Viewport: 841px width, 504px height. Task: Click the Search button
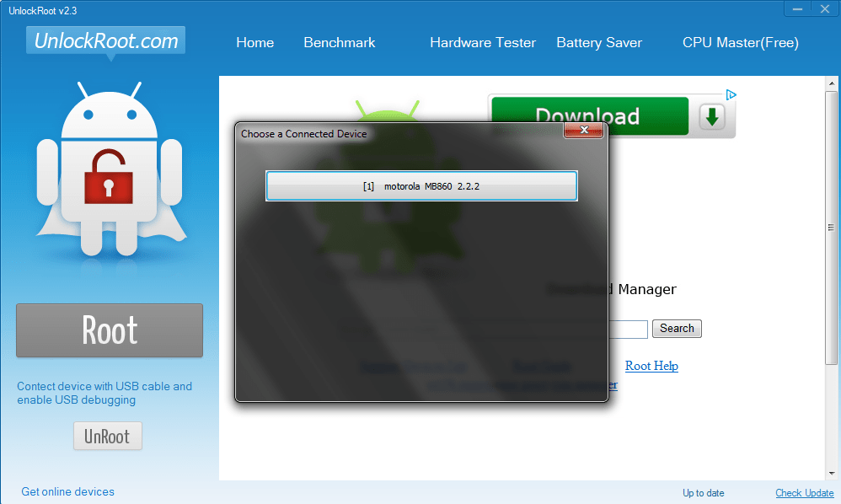point(677,329)
